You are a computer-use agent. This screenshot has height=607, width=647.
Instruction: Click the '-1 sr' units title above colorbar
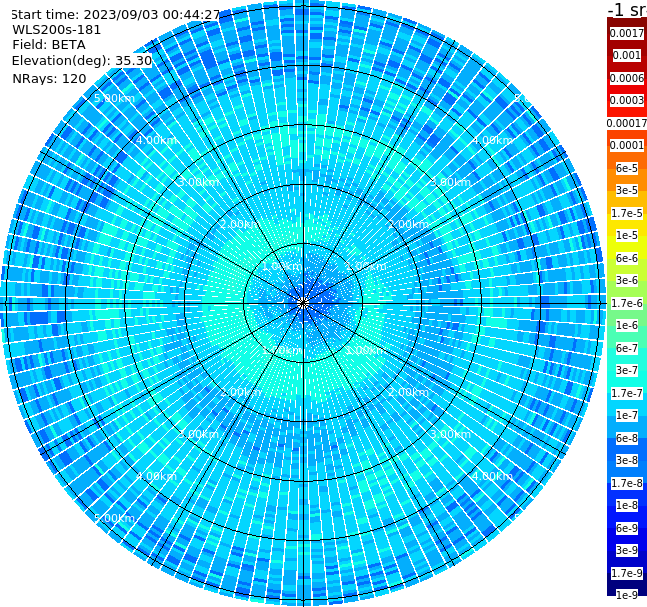[627, 10]
